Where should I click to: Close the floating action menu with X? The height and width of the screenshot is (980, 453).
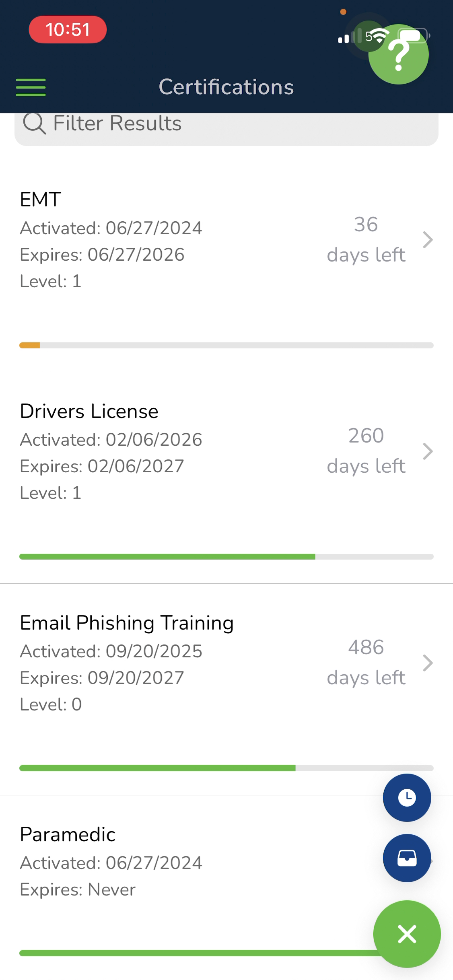click(407, 934)
